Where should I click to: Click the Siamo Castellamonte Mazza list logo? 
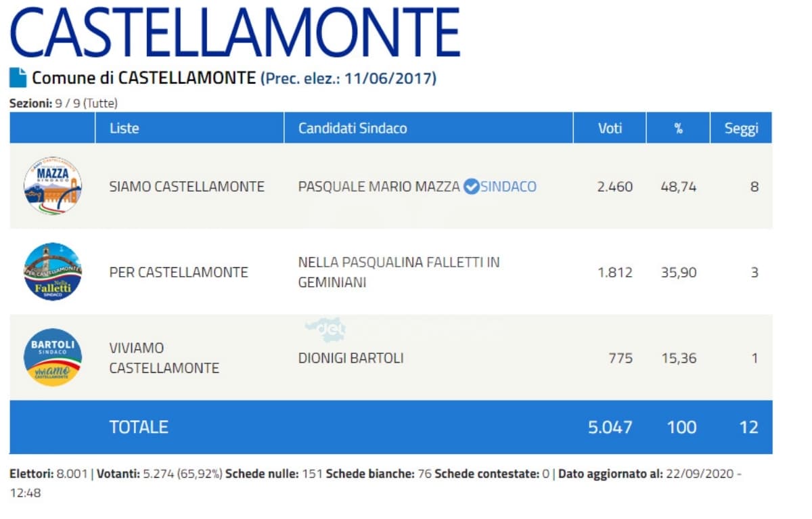point(53,186)
